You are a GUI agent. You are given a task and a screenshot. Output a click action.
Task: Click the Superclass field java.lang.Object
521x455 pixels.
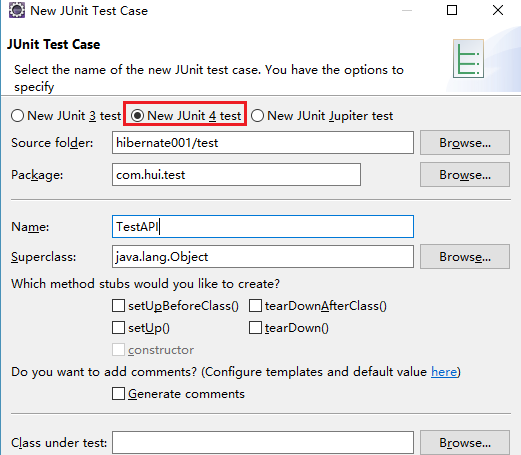[x=263, y=257]
